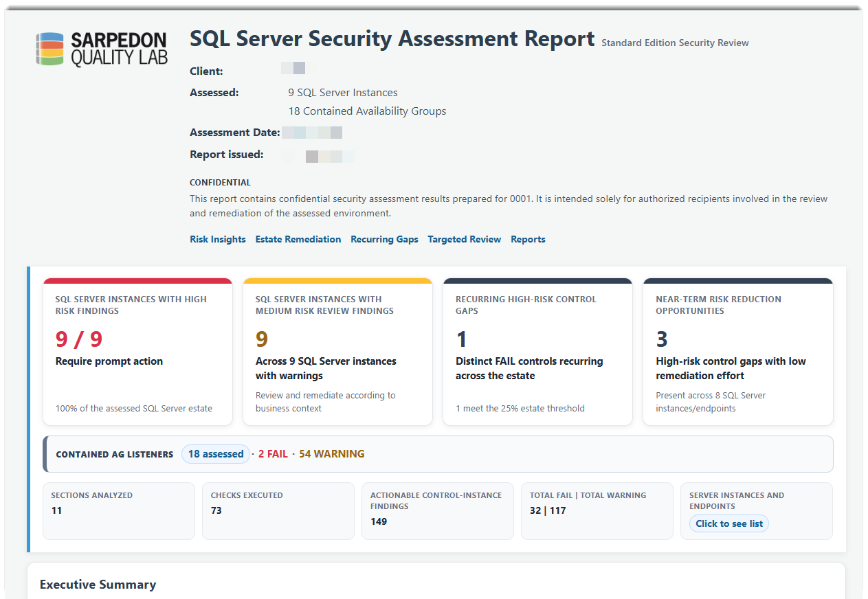Click '1 meet the 25% estate threshold' text
Viewport: 868px width, 599px height.
tap(520, 408)
